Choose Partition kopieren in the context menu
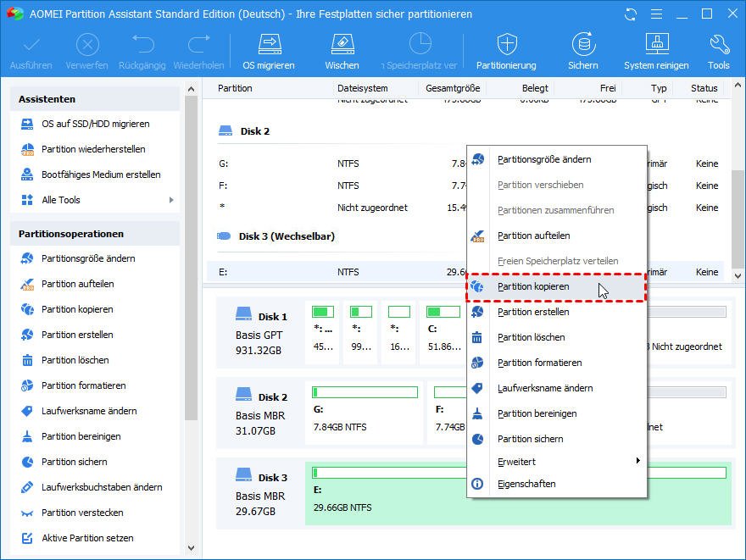746x560 pixels. point(557,286)
